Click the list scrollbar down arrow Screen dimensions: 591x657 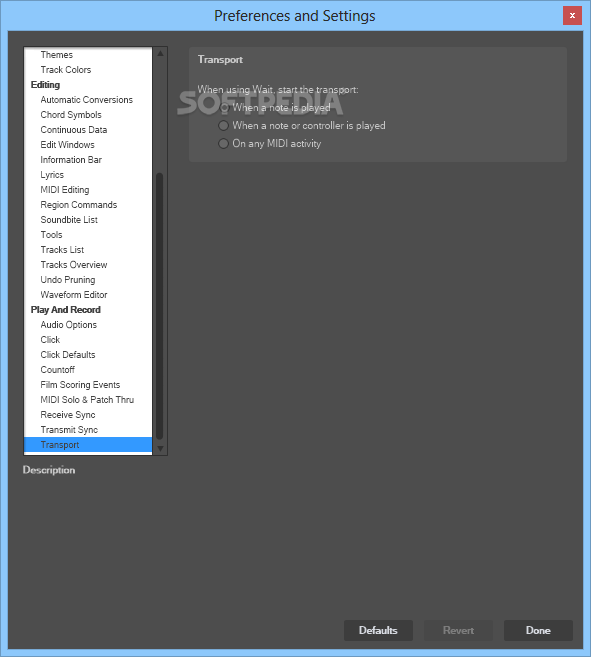click(x=160, y=449)
